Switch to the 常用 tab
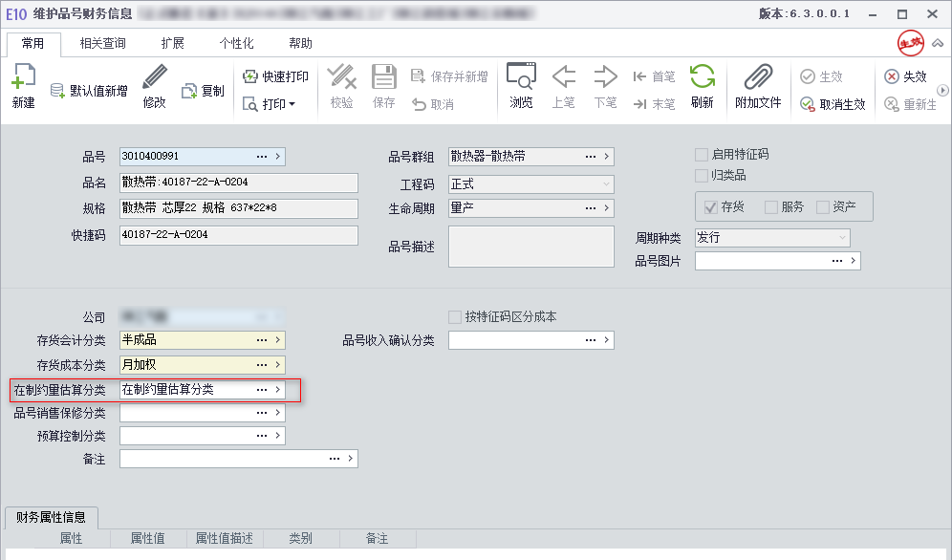Image resolution: width=952 pixels, height=560 pixels. (x=32, y=43)
